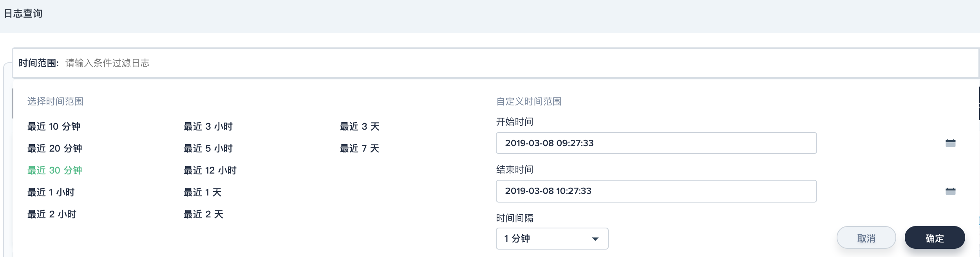The height and width of the screenshot is (257, 980).
Task: Click the 开始时间 input field
Action: (x=656, y=143)
